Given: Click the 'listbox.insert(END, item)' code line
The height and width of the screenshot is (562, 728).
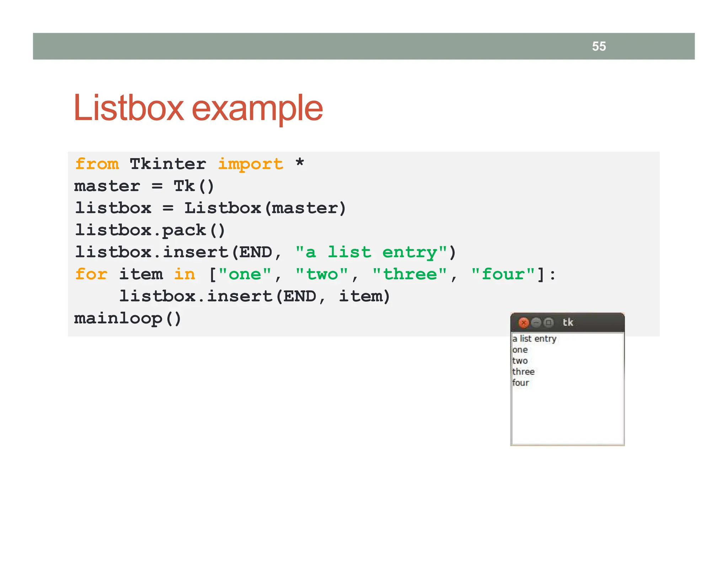Looking at the screenshot, I should 255,296.
